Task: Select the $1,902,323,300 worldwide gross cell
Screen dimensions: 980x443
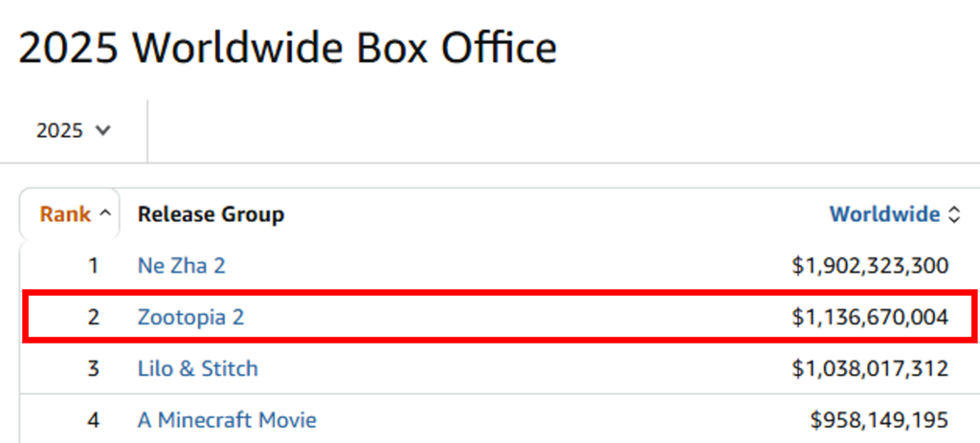Action: click(870, 266)
